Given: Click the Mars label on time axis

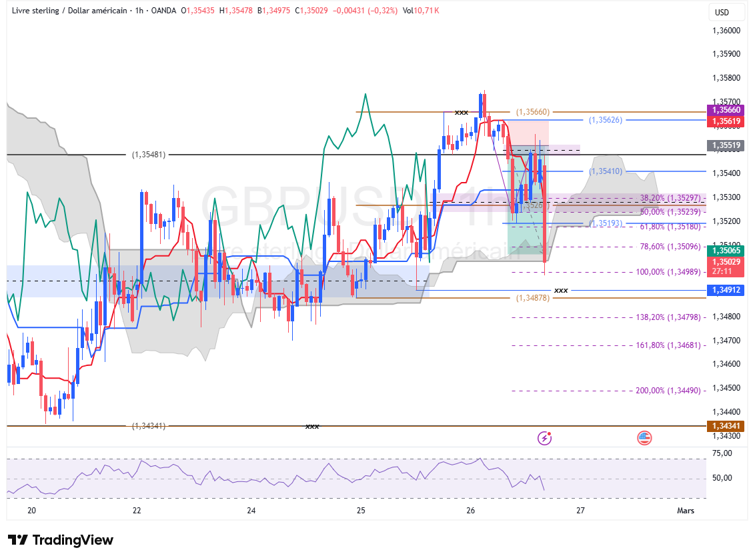Looking at the screenshot, I should tap(685, 511).
